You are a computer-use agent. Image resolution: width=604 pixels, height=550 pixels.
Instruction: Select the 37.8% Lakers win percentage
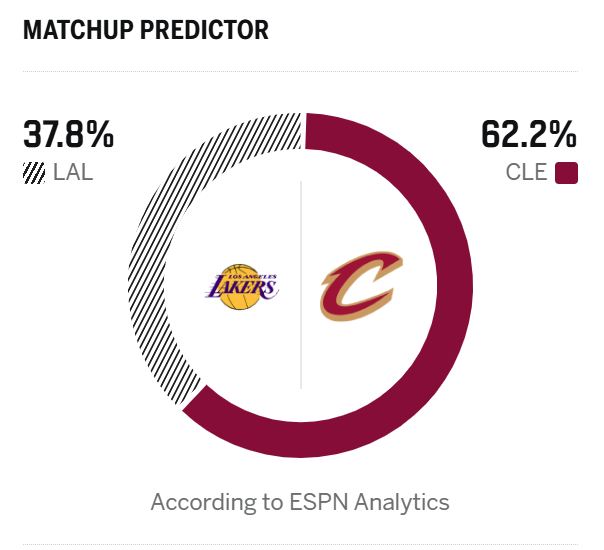[69, 134]
